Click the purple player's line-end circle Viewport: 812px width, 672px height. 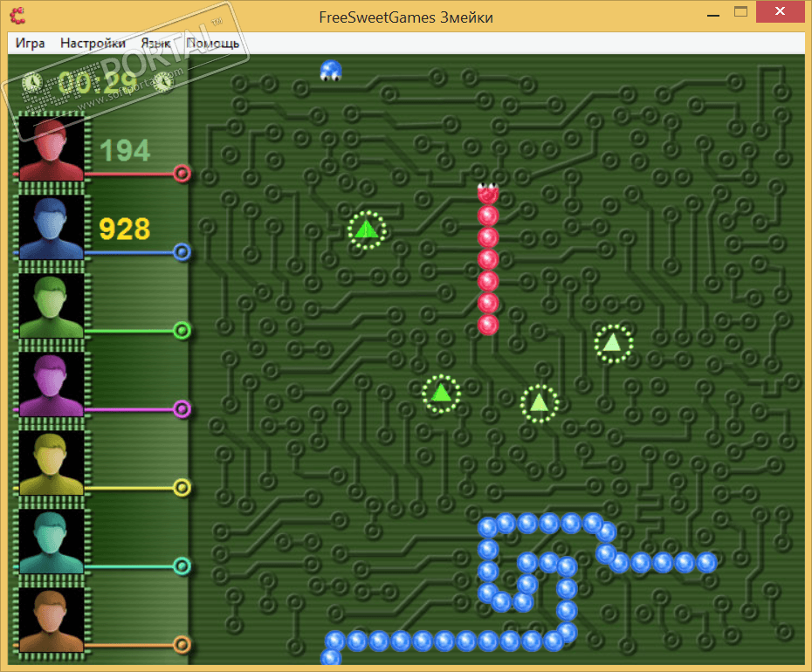pyautogui.click(x=182, y=409)
